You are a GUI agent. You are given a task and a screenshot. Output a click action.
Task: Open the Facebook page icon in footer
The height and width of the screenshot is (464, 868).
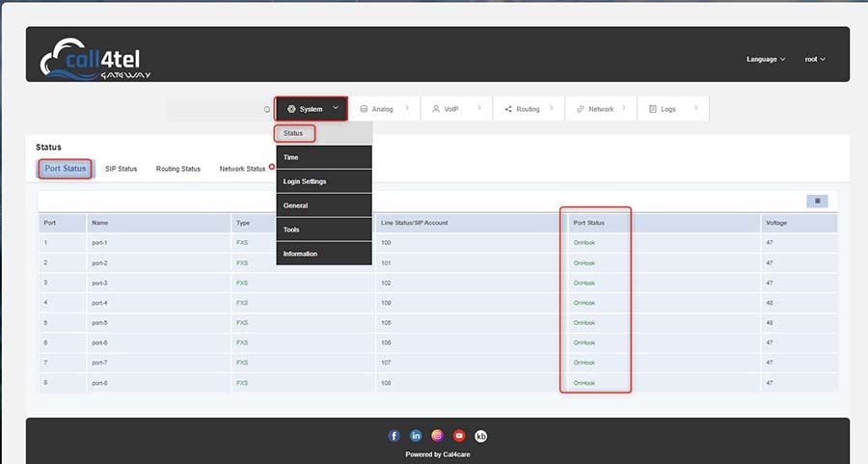coord(393,436)
